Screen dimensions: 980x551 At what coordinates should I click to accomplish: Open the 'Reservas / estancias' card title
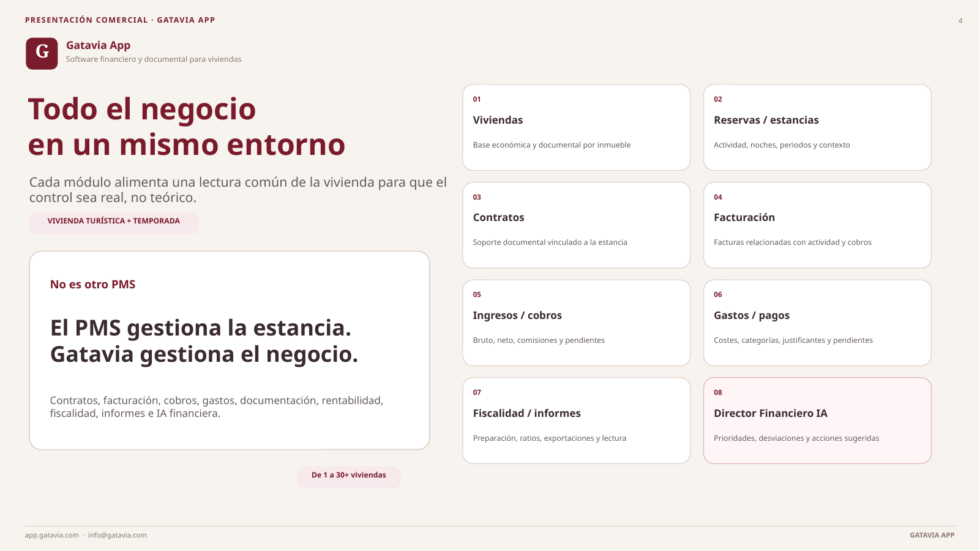click(x=766, y=121)
